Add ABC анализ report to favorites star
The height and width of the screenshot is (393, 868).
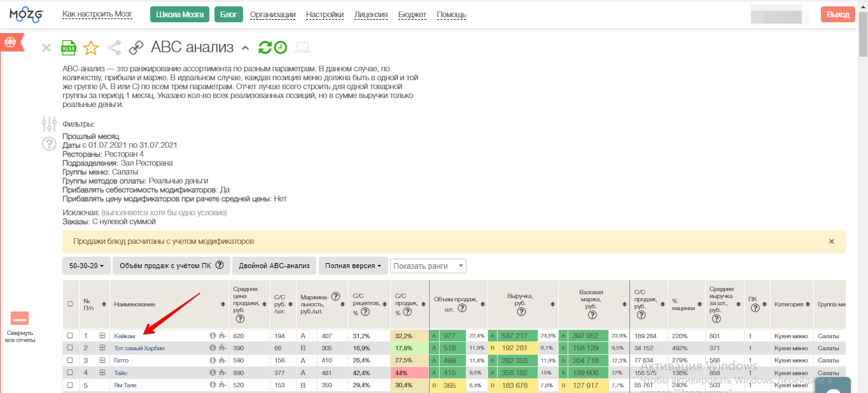click(x=91, y=47)
